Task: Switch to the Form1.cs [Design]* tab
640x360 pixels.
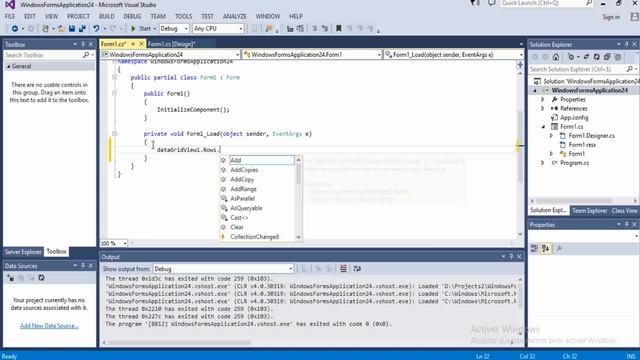Action: coord(172,44)
